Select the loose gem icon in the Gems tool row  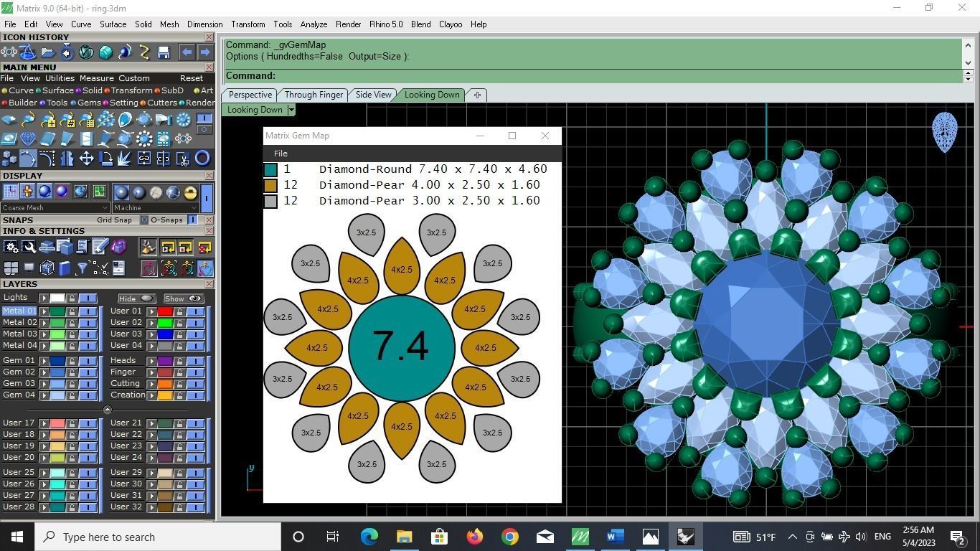9,120
